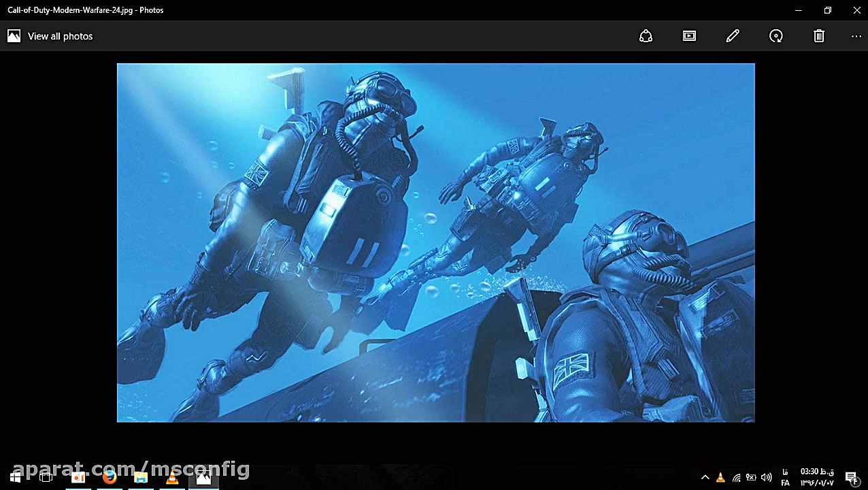
Task: Minimize the Photos window
Action: 799,10
